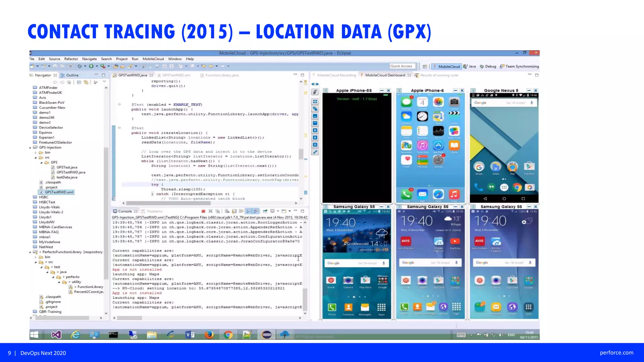Click the Quick Access search field
Viewport: 644px width, 362px height.
click(x=402, y=66)
